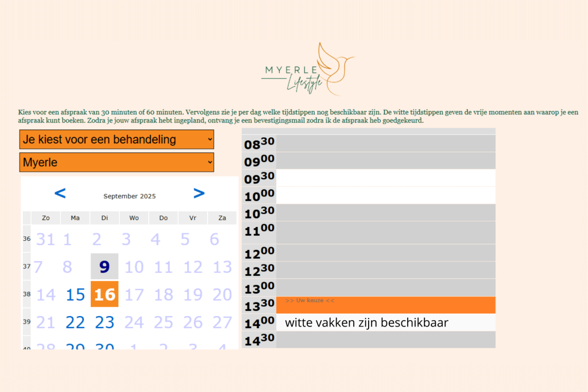Expand the Myerle practitioner dropdown
The image size is (588, 392).
117,163
